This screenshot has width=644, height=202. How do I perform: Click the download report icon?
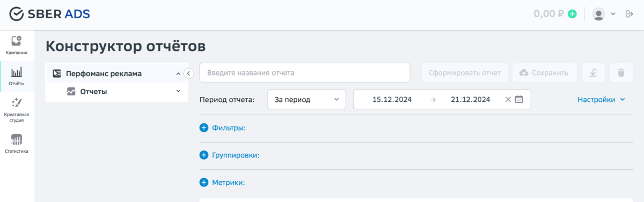pyautogui.click(x=594, y=72)
